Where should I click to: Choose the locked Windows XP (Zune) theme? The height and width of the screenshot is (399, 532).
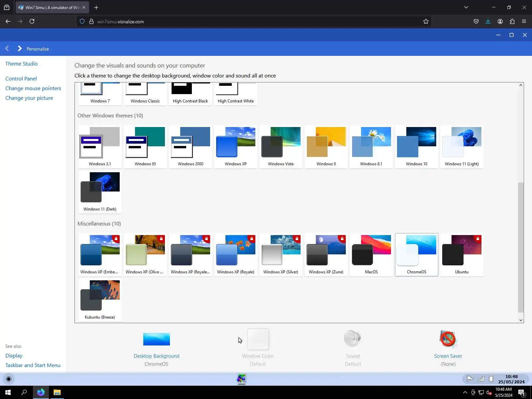point(326,255)
